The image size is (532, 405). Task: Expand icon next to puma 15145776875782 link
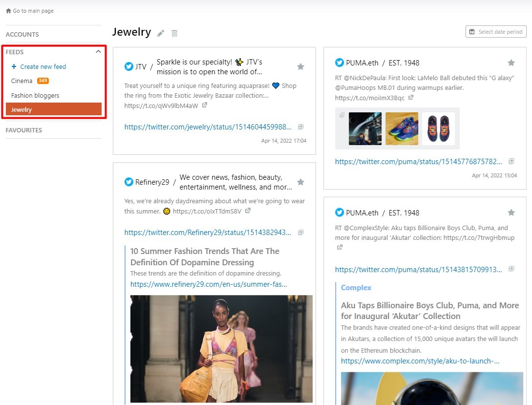[511, 161]
